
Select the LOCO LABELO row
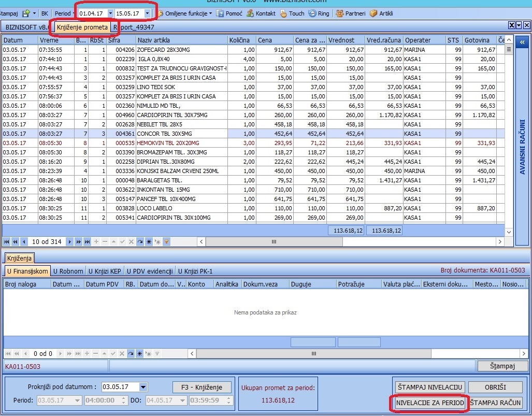253,208
